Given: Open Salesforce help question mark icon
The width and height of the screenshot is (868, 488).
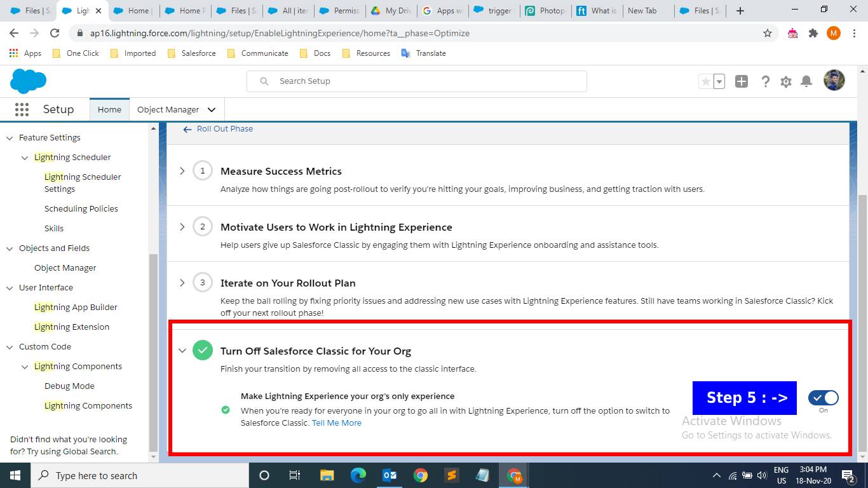Looking at the screenshot, I should click(x=766, y=81).
